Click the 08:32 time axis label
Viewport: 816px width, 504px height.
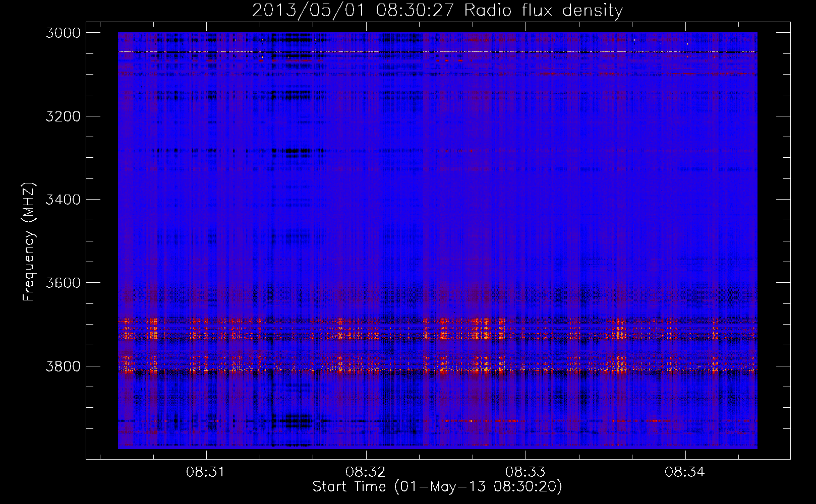pyautogui.click(x=365, y=472)
